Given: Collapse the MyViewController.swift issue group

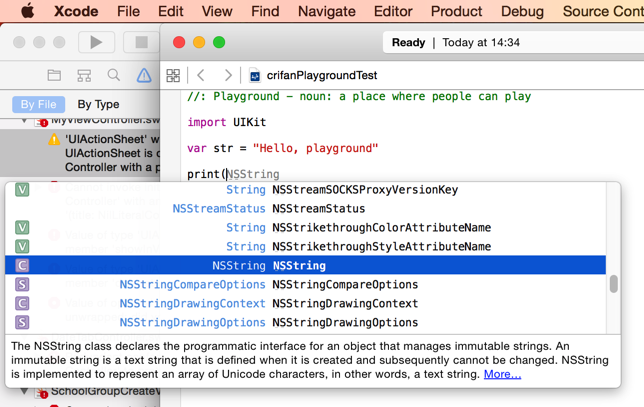Looking at the screenshot, I should pos(25,121).
